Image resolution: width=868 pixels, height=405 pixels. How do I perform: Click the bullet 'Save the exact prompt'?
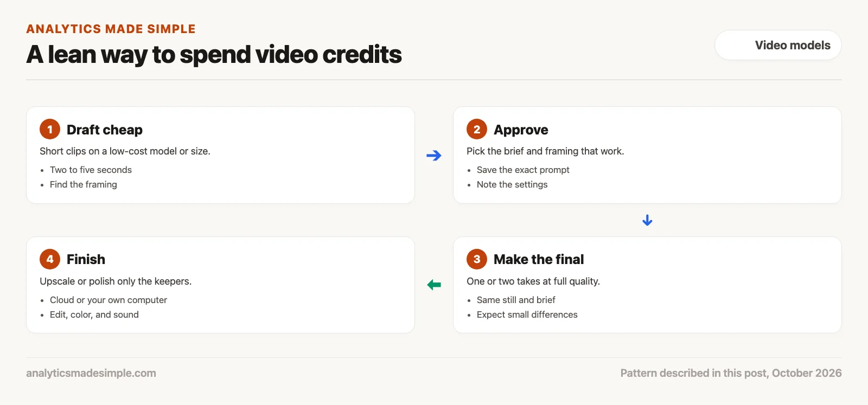523,170
